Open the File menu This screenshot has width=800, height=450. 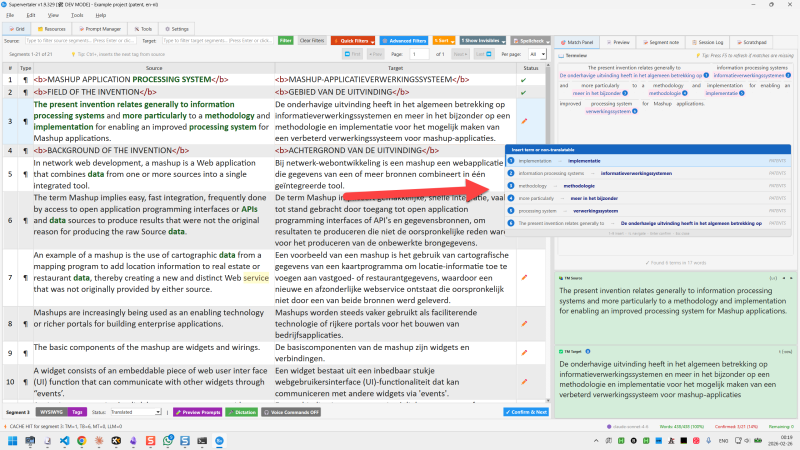coord(10,15)
